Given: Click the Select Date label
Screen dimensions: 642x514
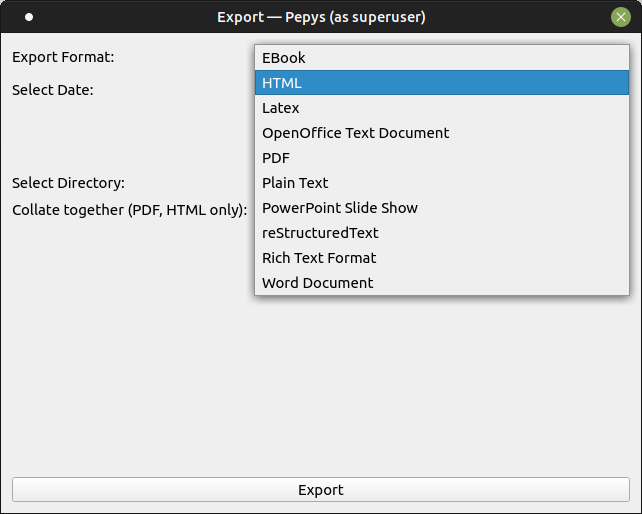Looking at the screenshot, I should tap(53, 90).
